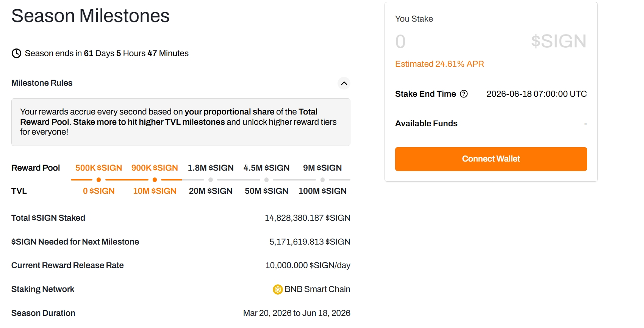Select the 4.5M $SIGN reward pool label
The width and height of the screenshot is (644, 328).
267,168
